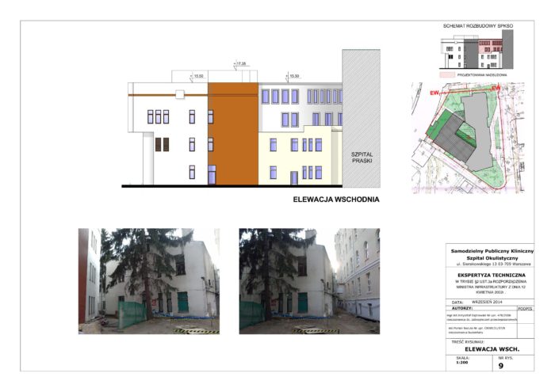Click the 'NR RYS.' label
Screen dimensions: 555x392
coord(506,358)
